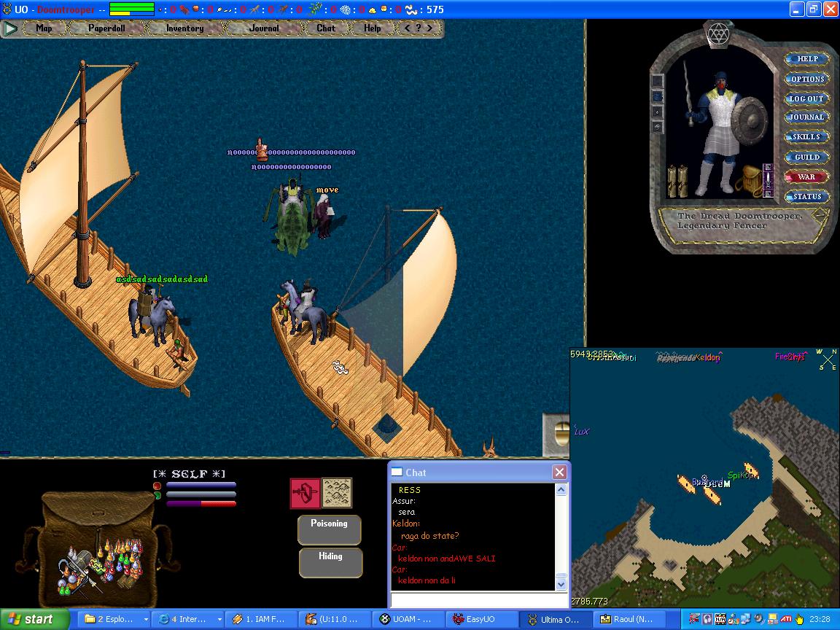Click the GUILD button on paperdoll
The image size is (840, 630).
point(807,157)
